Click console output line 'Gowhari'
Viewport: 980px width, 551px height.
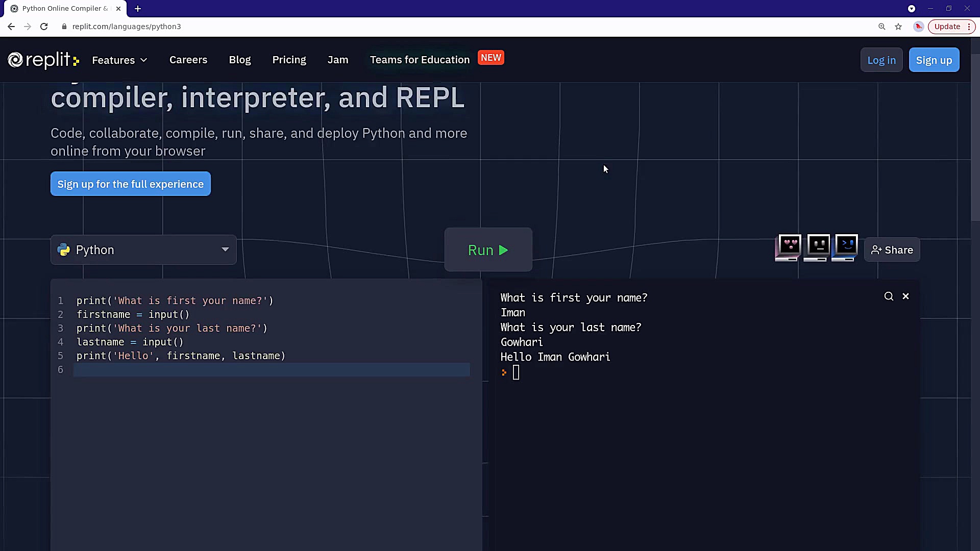pos(522,342)
